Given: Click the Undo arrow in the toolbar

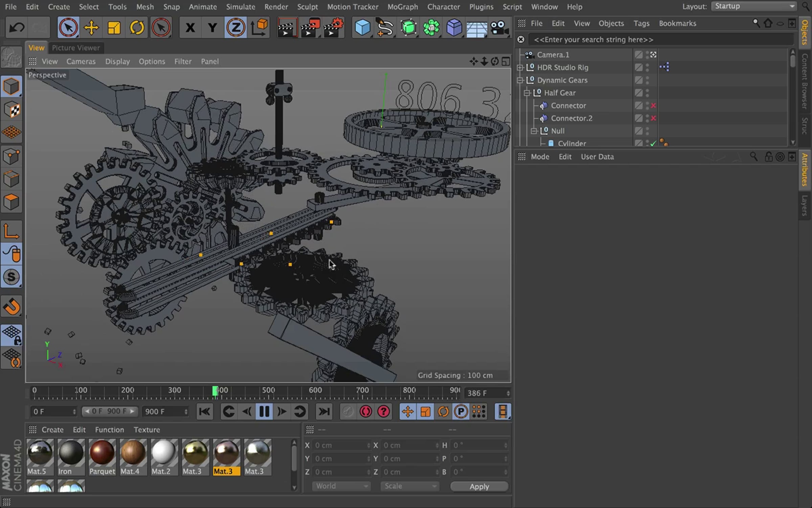Looking at the screenshot, I should coord(17,27).
